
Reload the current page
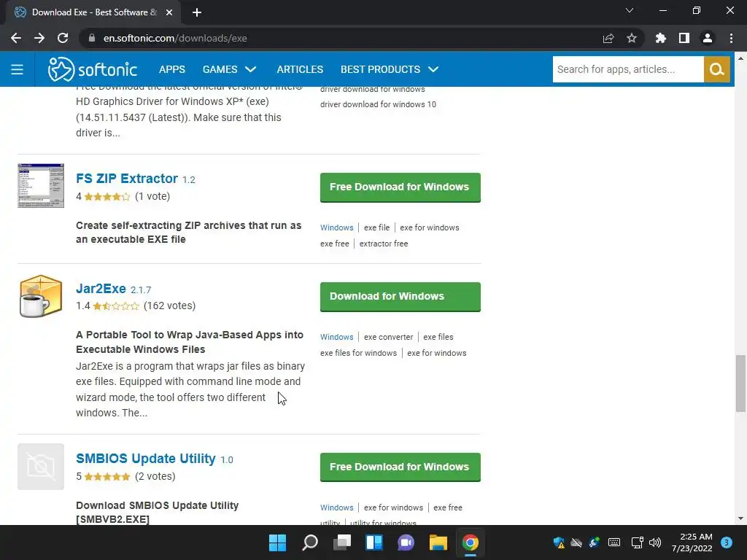[63, 38]
